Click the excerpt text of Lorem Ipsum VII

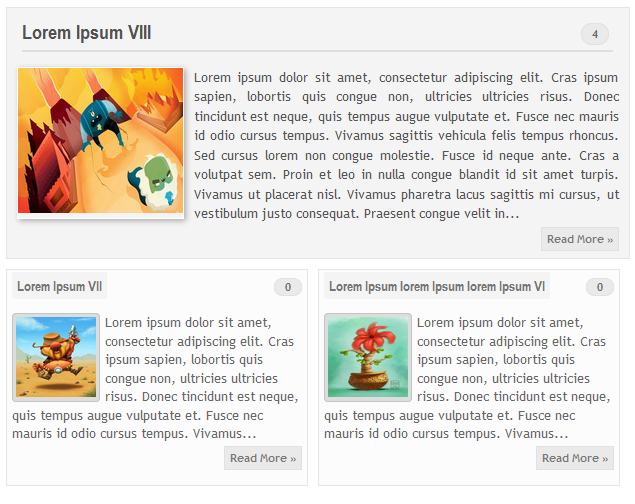pos(157,378)
